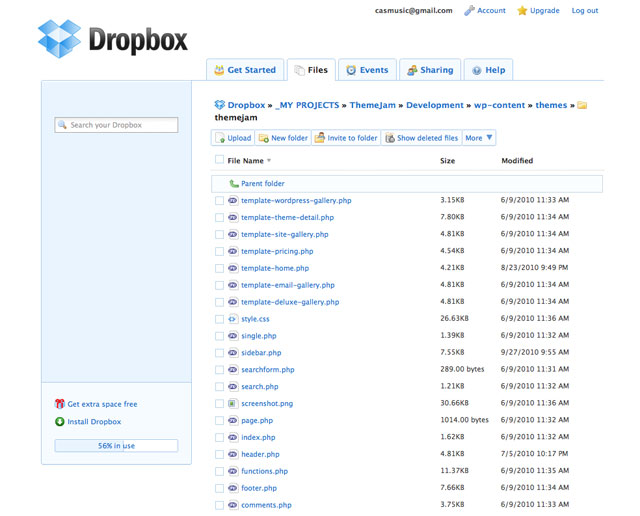Viewport: 640px width, 516px height.
Task: Open the Get Started tab
Action: pyautogui.click(x=245, y=70)
